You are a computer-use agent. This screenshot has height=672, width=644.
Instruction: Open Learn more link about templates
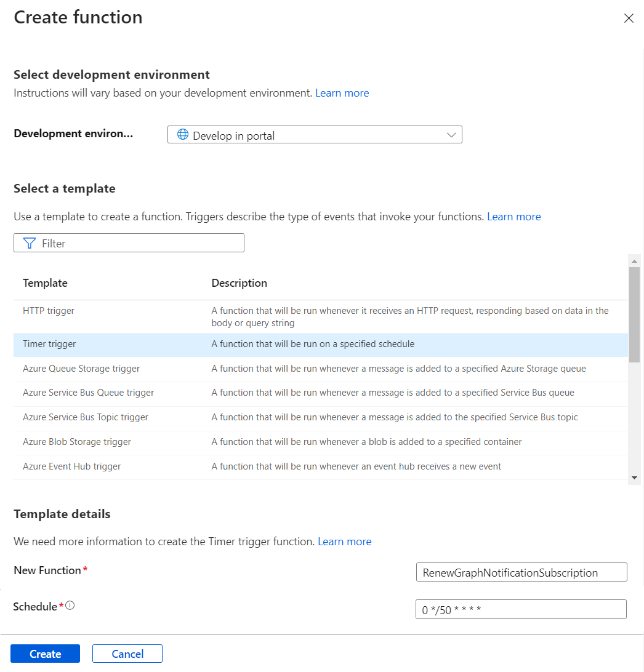pos(514,217)
